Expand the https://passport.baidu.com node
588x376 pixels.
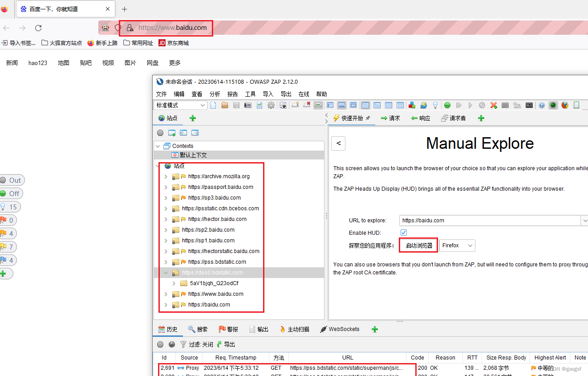pyautogui.click(x=166, y=187)
